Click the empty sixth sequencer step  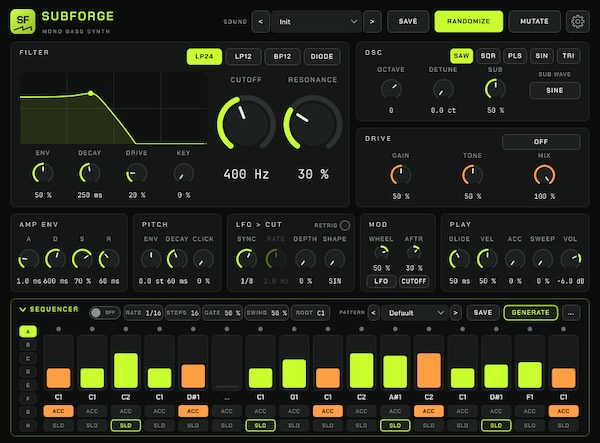point(227,363)
